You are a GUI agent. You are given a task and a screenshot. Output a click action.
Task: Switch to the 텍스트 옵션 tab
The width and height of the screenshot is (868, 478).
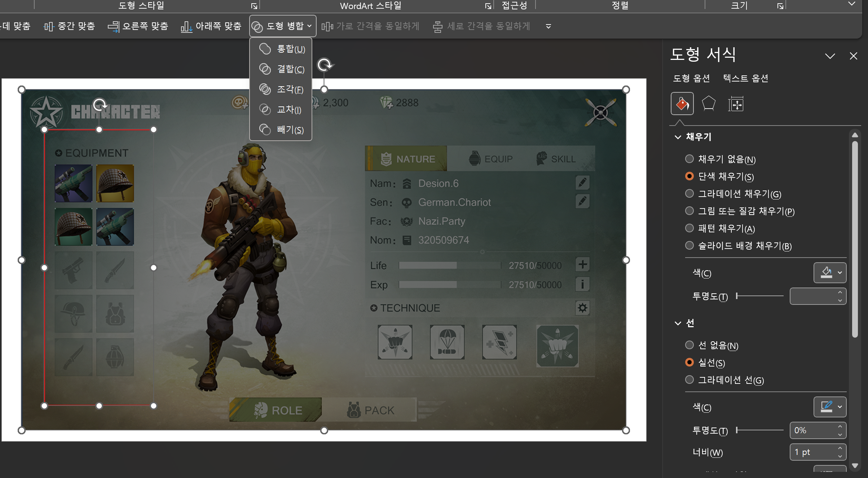point(745,78)
